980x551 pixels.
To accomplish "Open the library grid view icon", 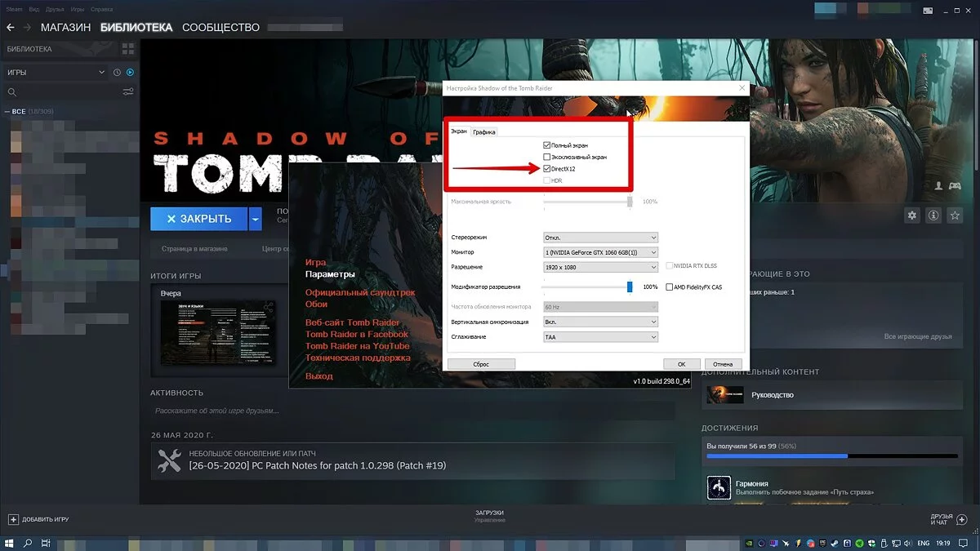I will 127,49.
